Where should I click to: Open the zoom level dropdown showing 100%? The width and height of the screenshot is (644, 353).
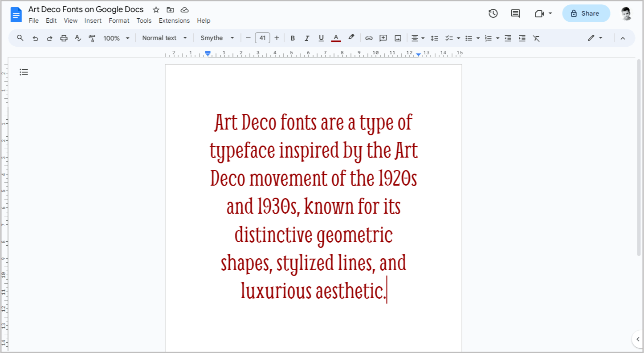[x=115, y=38]
